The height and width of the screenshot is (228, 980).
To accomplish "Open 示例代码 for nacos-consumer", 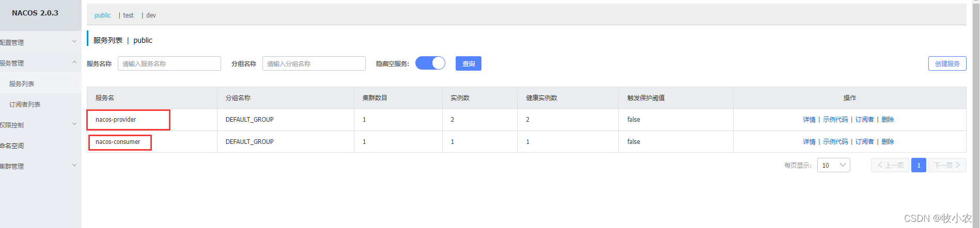I will [835, 142].
